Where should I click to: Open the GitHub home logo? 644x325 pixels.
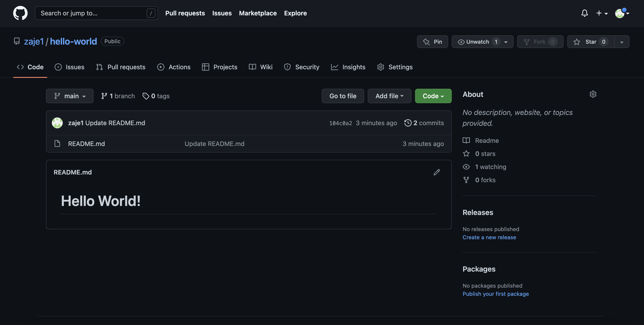coord(20,13)
